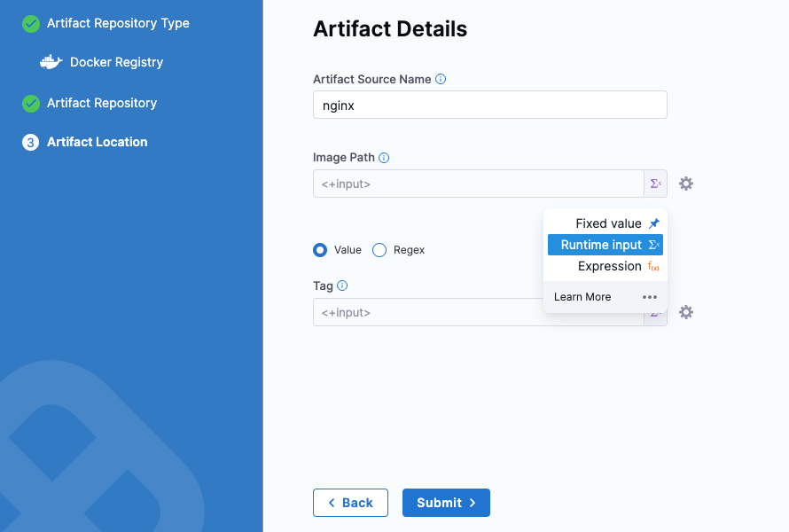789x532 pixels.
Task: Select the Value radio button
Action: [x=320, y=250]
